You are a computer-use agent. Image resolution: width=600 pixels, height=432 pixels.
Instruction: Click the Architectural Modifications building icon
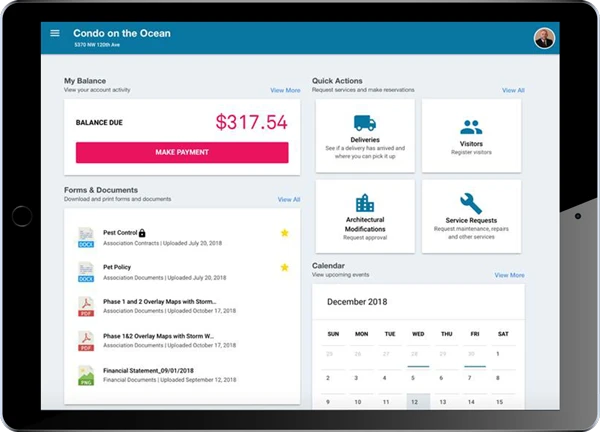coord(365,203)
